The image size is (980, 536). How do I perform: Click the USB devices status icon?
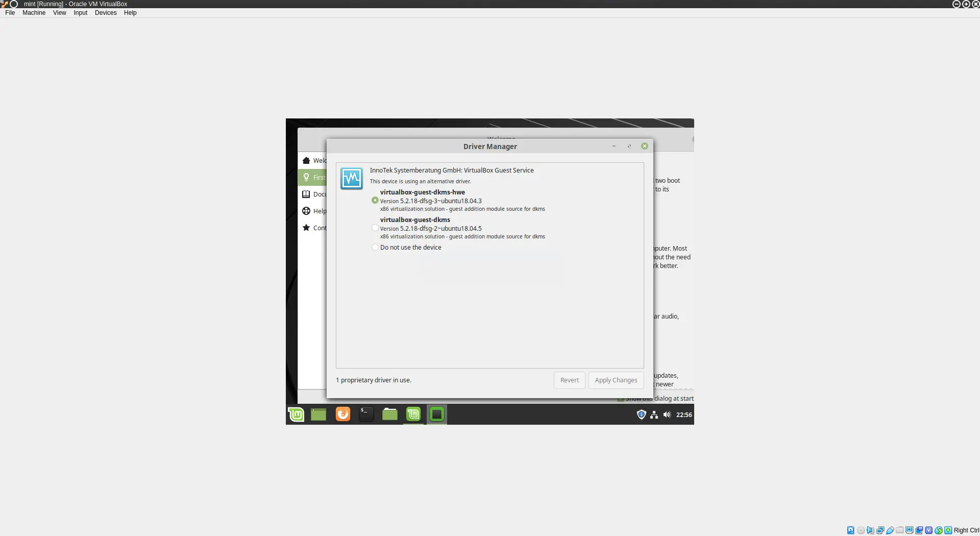tap(890, 530)
